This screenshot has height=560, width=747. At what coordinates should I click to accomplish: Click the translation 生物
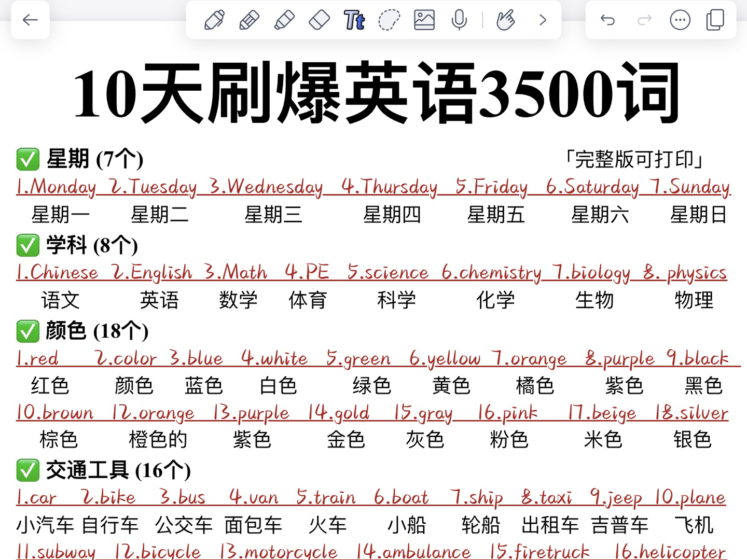click(x=594, y=300)
